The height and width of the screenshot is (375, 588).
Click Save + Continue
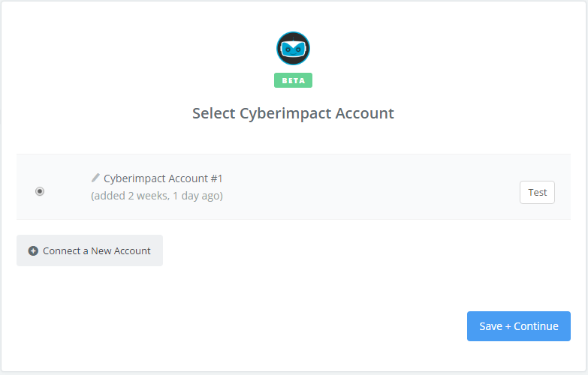pos(519,326)
